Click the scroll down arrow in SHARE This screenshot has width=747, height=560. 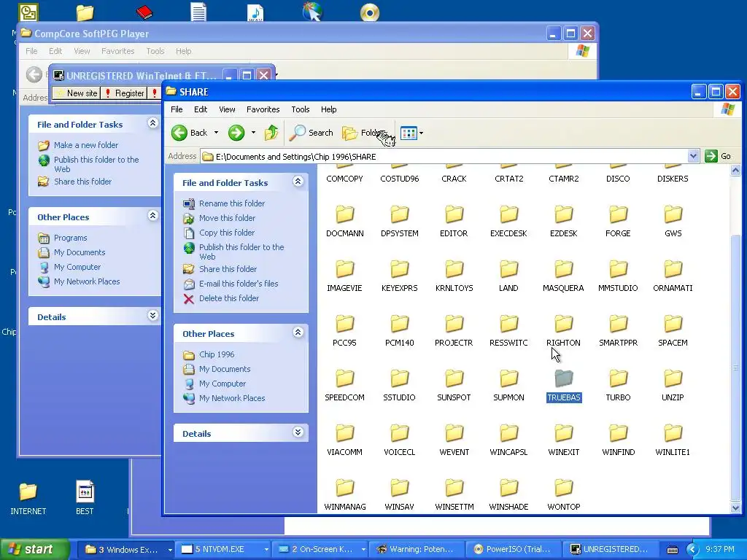pyautogui.click(x=735, y=508)
